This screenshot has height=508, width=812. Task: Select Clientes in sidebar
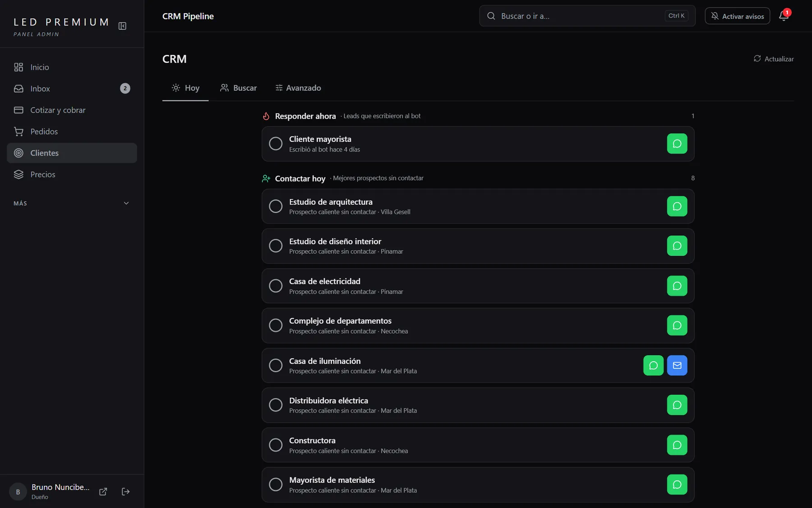[x=72, y=153]
